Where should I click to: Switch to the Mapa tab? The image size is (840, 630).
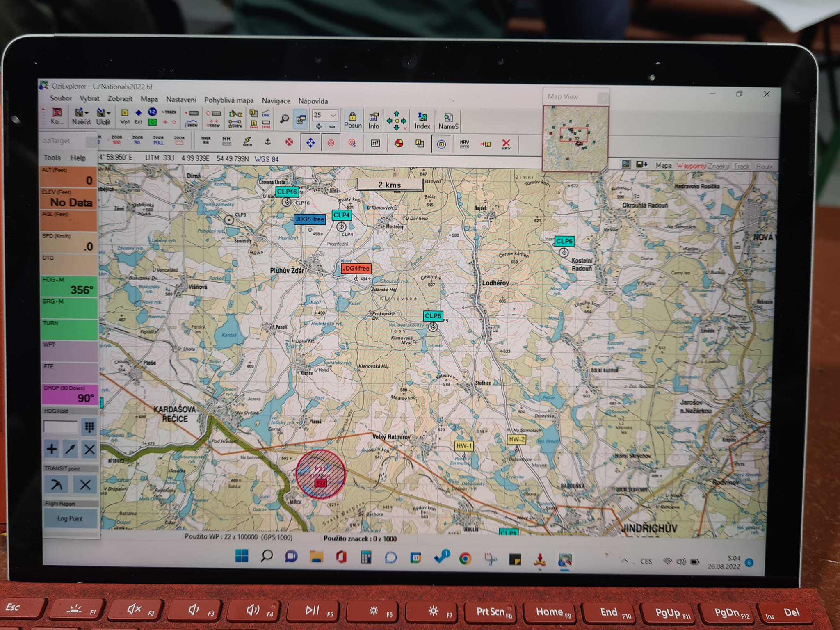(663, 165)
